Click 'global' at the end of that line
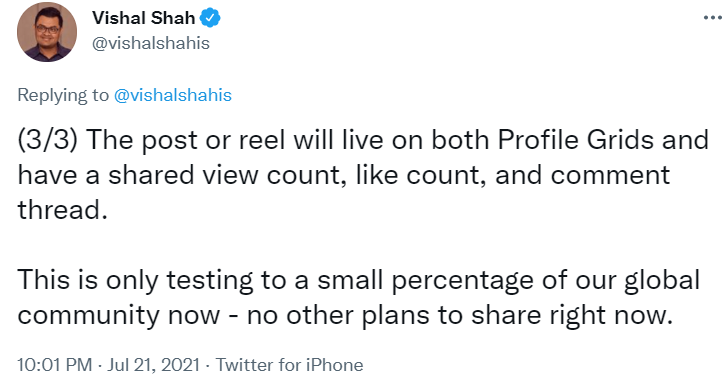The image size is (727, 379). (x=662, y=281)
